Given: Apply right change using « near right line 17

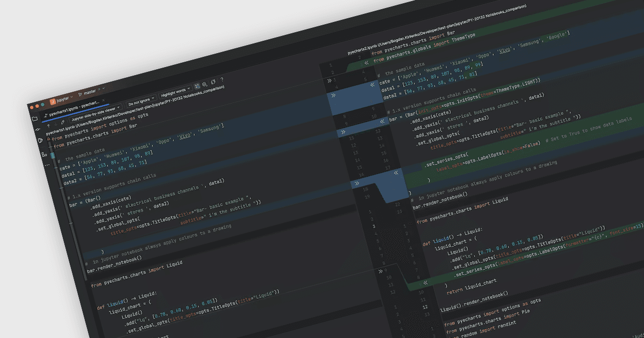Looking at the screenshot, I should [x=396, y=173].
